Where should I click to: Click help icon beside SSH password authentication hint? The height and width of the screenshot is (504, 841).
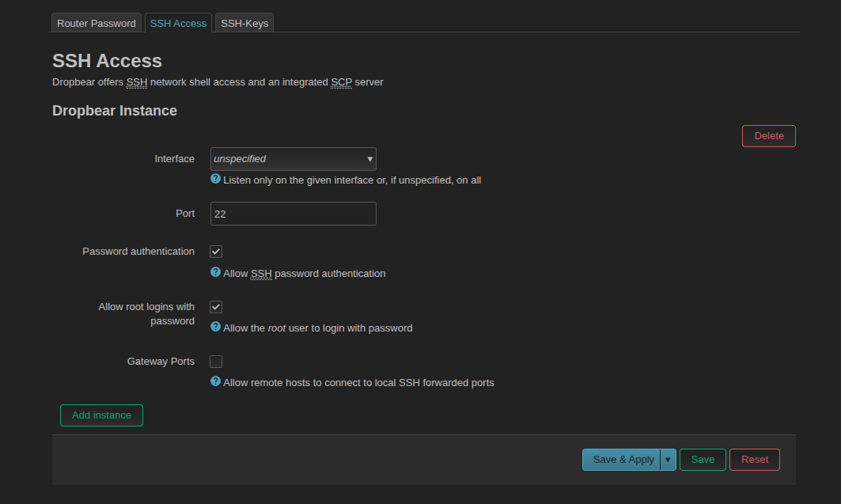pos(215,272)
